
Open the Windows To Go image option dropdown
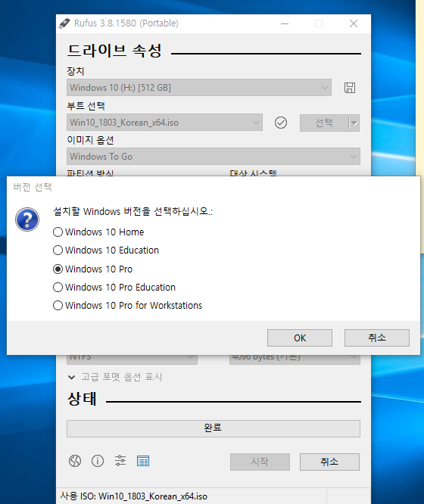coord(214,156)
